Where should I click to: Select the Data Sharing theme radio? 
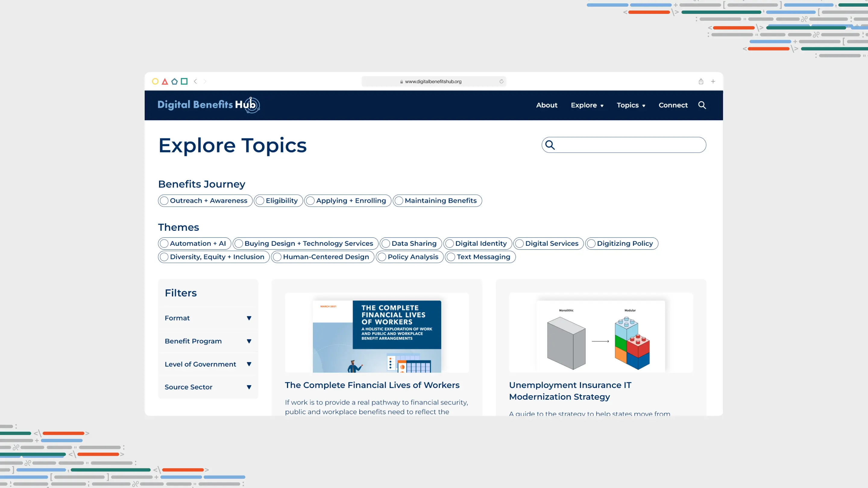pyautogui.click(x=386, y=243)
